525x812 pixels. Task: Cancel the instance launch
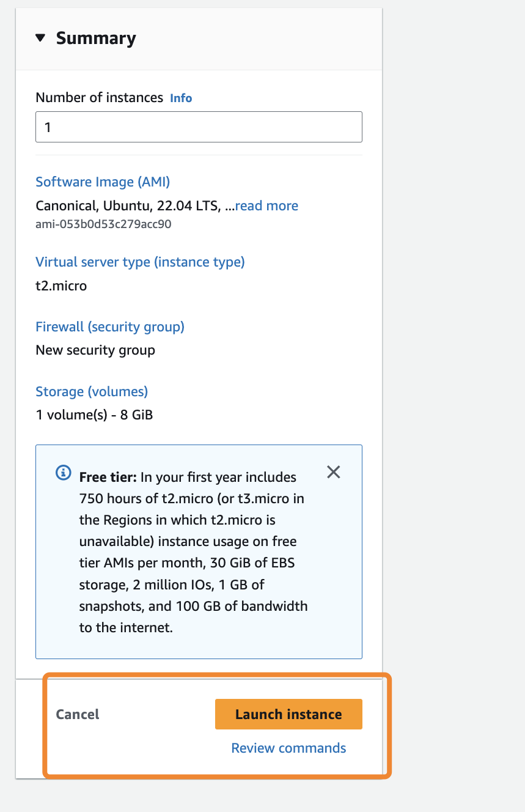click(78, 714)
